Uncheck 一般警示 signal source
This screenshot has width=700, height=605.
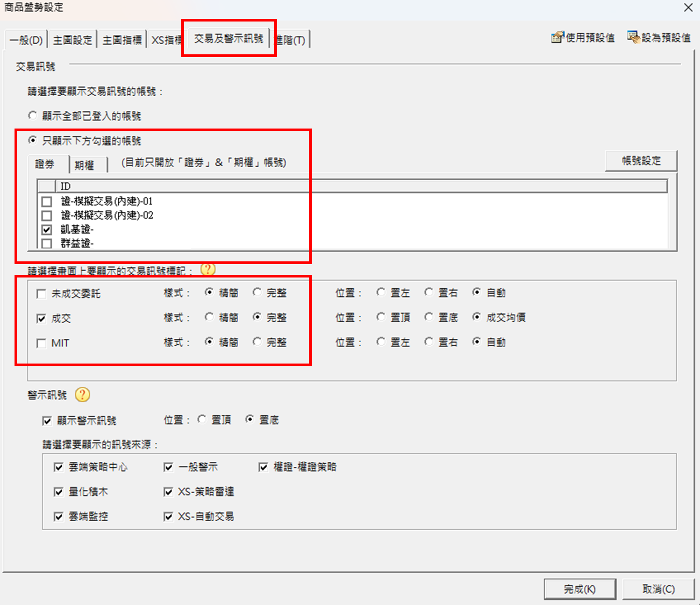click(x=168, y=467)
